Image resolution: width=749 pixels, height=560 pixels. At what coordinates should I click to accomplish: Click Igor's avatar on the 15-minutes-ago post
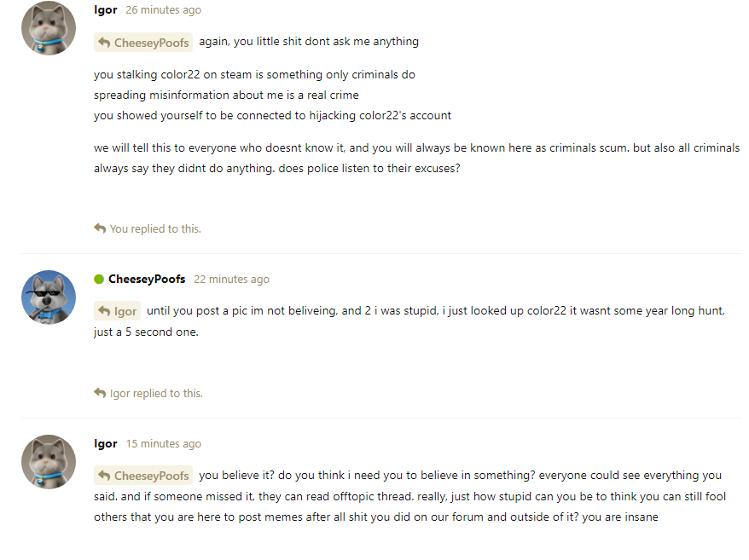pyautogui.click(x=49, y=462)
